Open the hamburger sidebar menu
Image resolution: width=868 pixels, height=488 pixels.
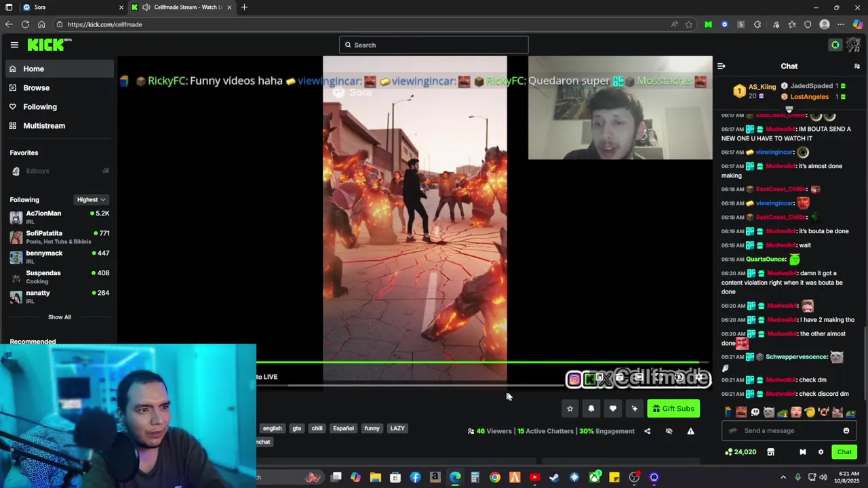click(14, 45)
